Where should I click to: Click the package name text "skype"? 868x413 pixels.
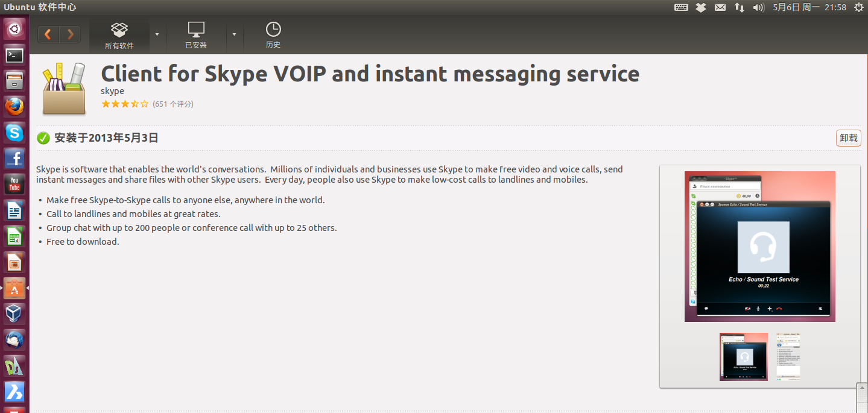[x=112, y=91]
